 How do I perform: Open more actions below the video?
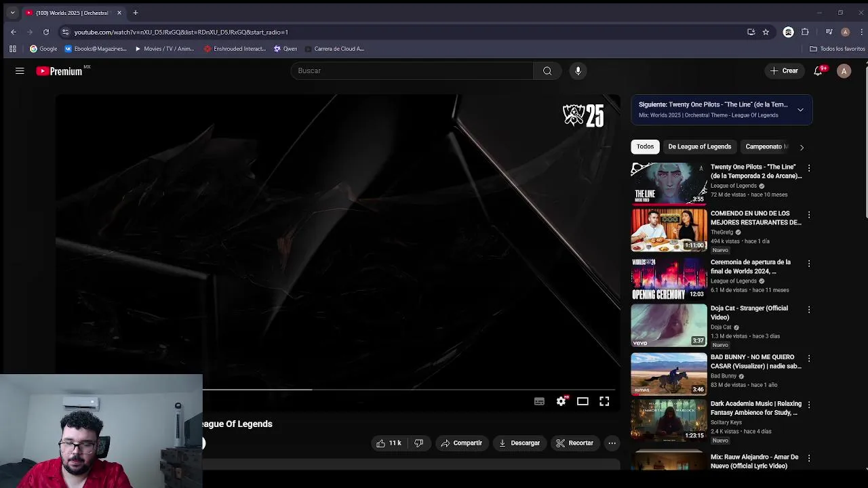pyautogui.click(x=612, y=443)
